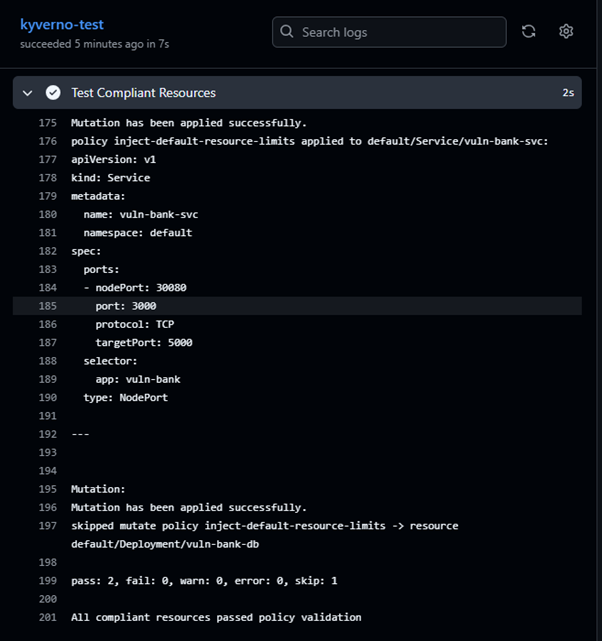The height and width of the screenshot is (641, 602).
Task: Jump to line number 199
Action: pos(48,581)
